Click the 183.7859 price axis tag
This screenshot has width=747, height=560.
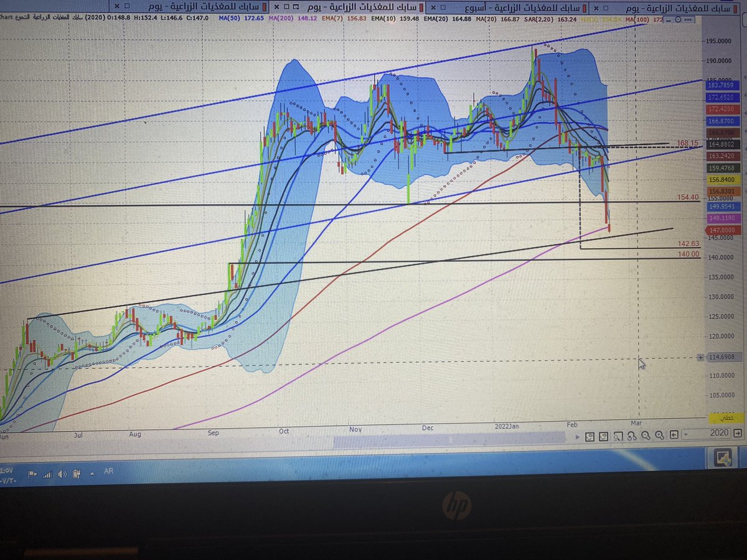(723, 85)
